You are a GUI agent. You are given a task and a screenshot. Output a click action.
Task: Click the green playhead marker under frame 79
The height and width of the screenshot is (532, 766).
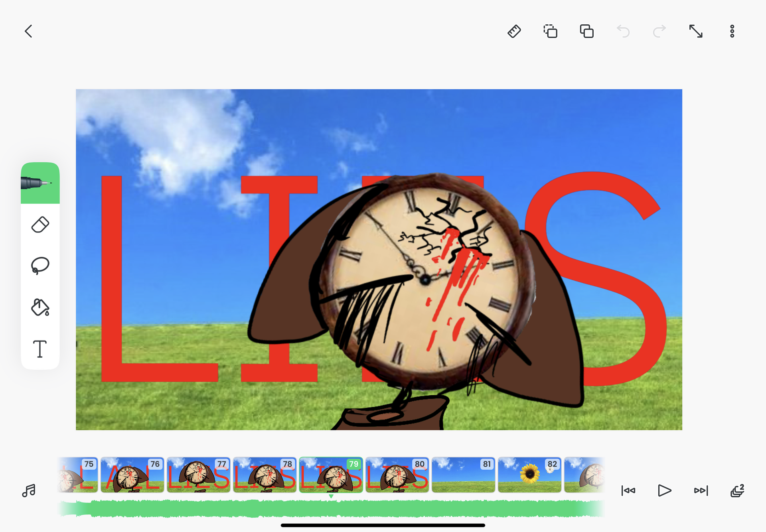pos(331,496)
